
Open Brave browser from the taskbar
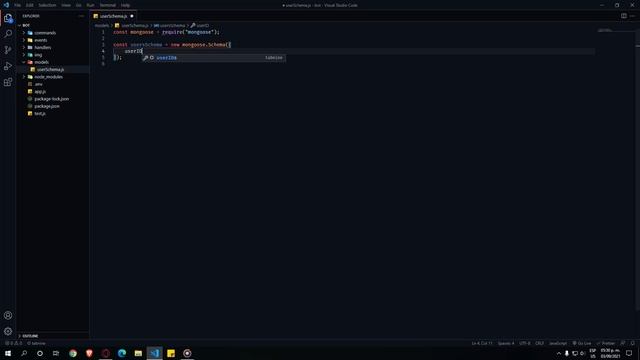pyautogui.click(x=89, y=353)
